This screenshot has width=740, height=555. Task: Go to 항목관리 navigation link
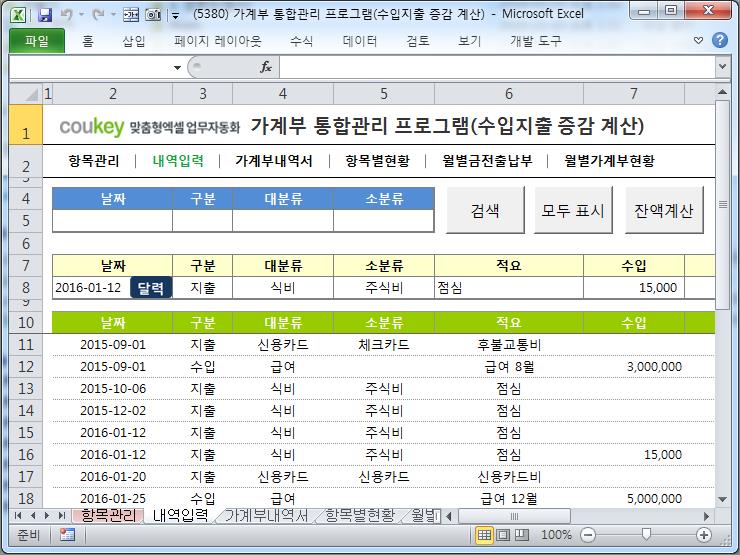coord(94,161)
